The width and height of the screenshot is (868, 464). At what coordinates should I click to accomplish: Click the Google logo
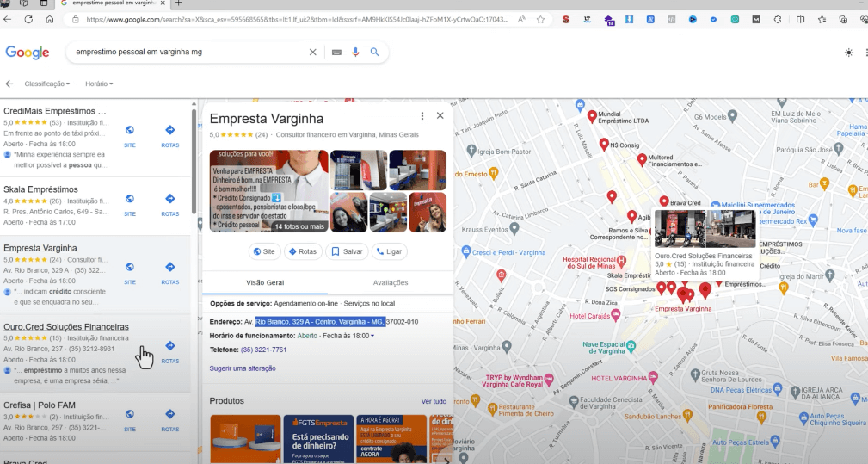tap(28, 52)
